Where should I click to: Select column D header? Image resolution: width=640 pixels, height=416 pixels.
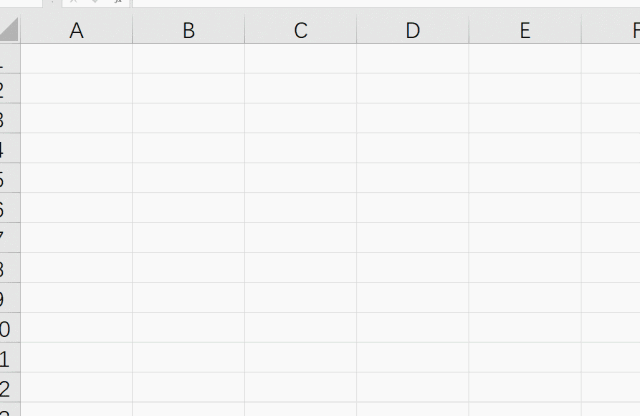pos(413,29)
